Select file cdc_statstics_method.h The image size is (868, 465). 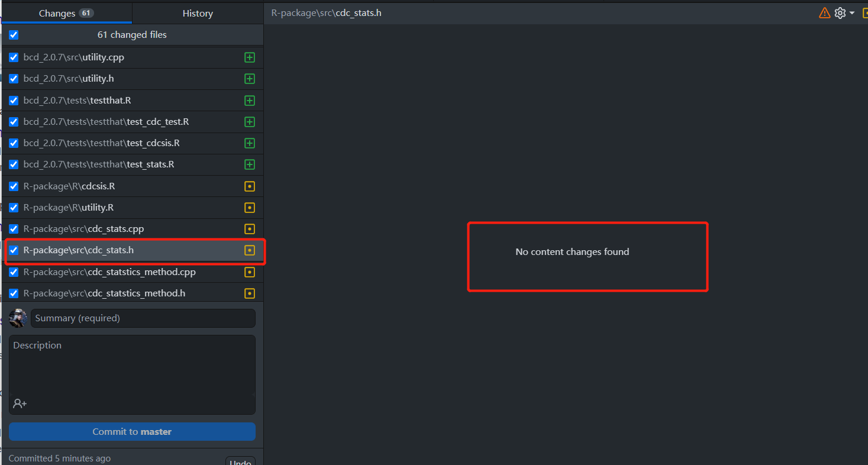click(133, 293)
